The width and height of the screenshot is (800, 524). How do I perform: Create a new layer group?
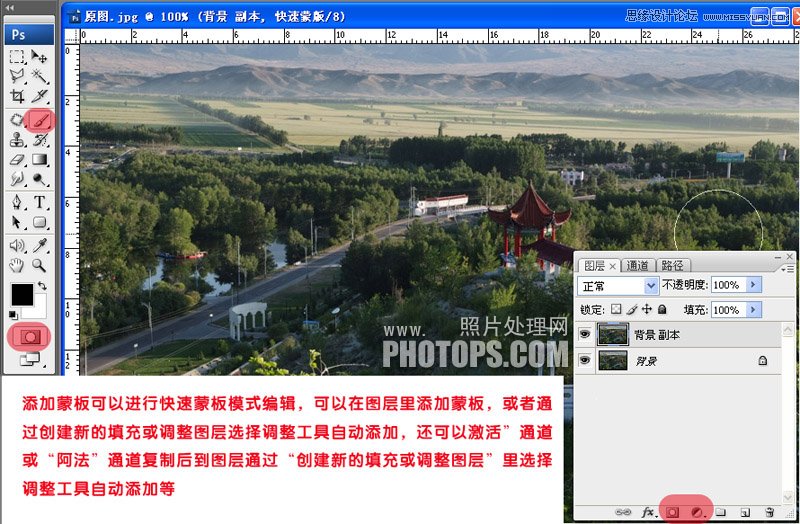tap(720, 512)
